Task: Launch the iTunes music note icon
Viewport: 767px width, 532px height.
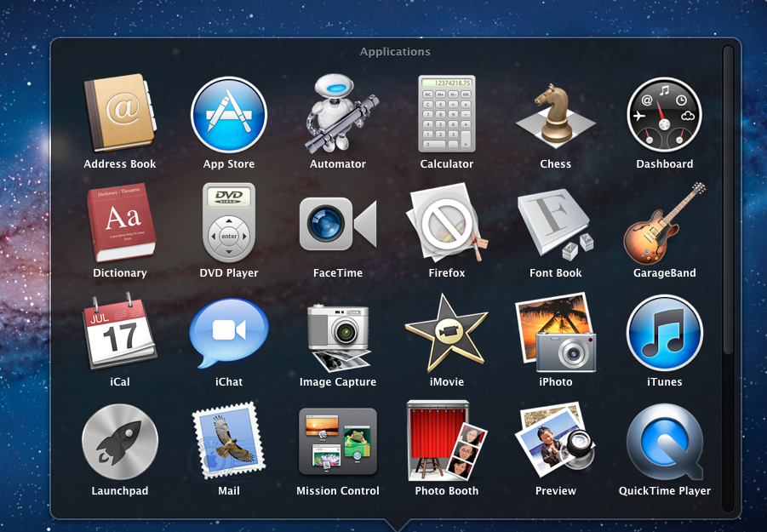Action: coord(664,333)
